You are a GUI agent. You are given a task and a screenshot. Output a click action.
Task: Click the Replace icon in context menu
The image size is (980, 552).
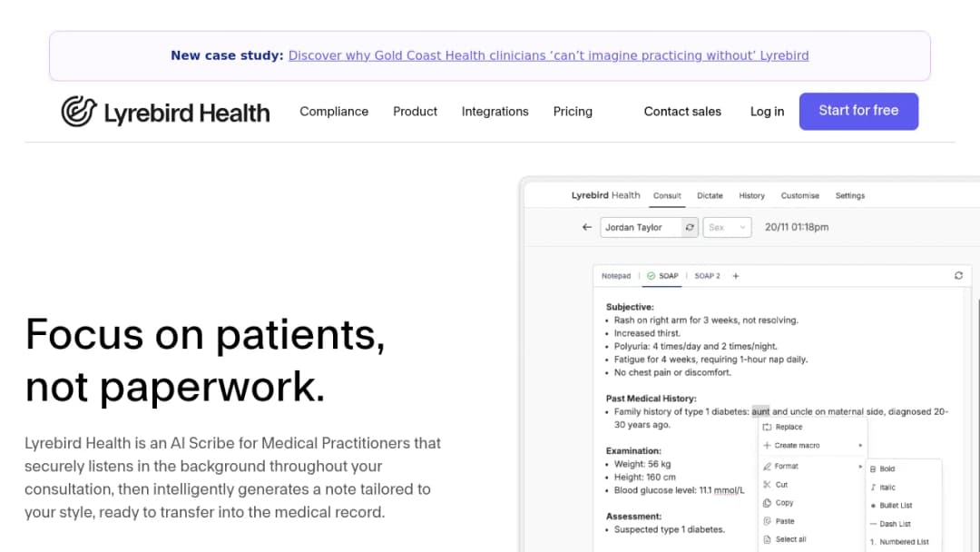(x=767, y=427)
